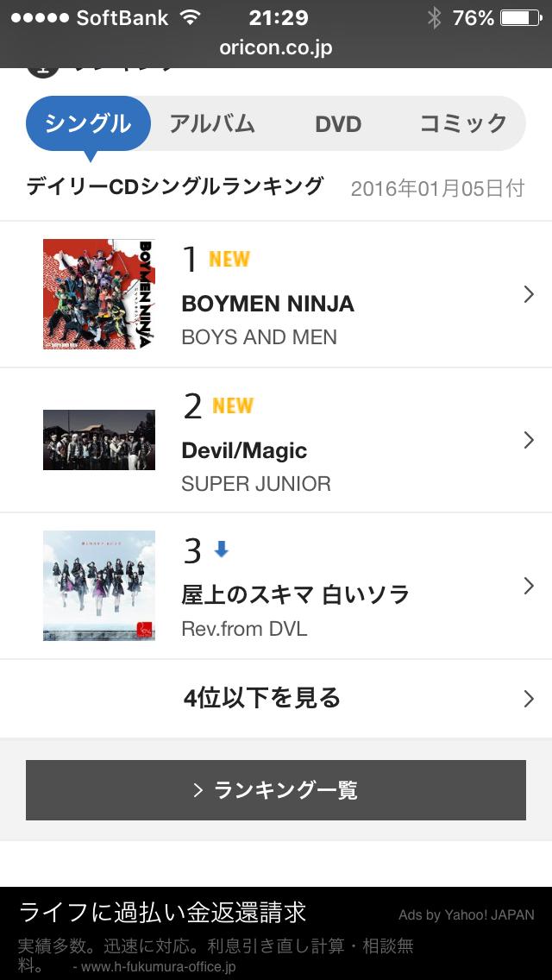The image size is (552, 980).
Task: Tap the oricon.co.jp address bar
Action: 276,48
